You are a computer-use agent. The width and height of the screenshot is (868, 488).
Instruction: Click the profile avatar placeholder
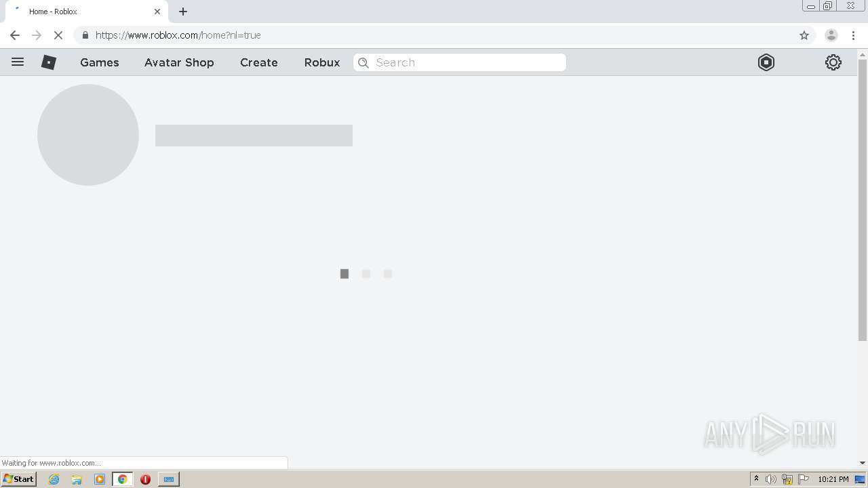click(88, 135)
